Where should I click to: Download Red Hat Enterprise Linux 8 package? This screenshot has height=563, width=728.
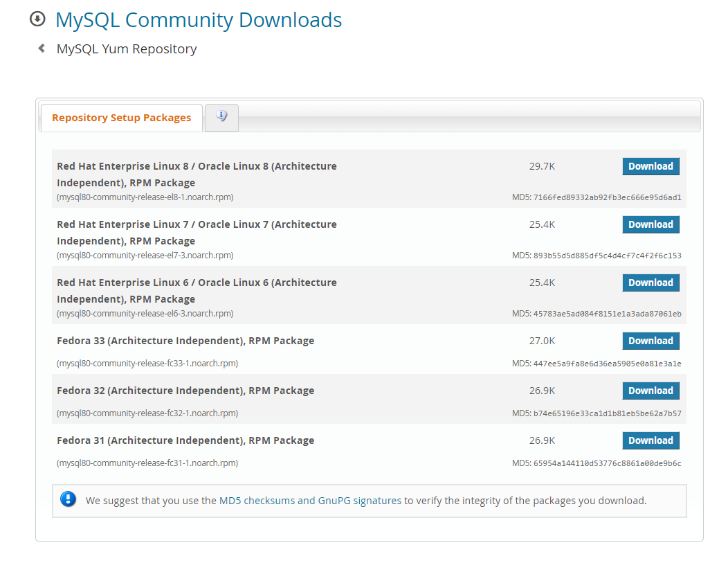pyautogui.click(x=650, y=166)
